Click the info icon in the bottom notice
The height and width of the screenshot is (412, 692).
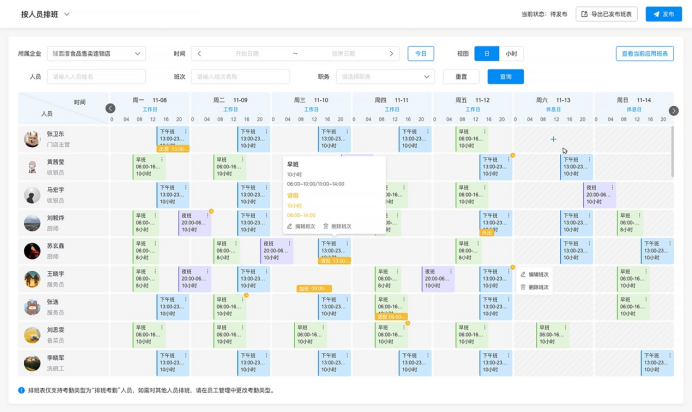pos(22,391)
